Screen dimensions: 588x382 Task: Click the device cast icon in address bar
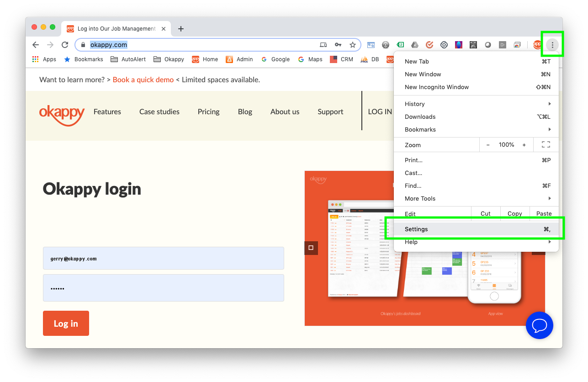click(x=323, y=45)
